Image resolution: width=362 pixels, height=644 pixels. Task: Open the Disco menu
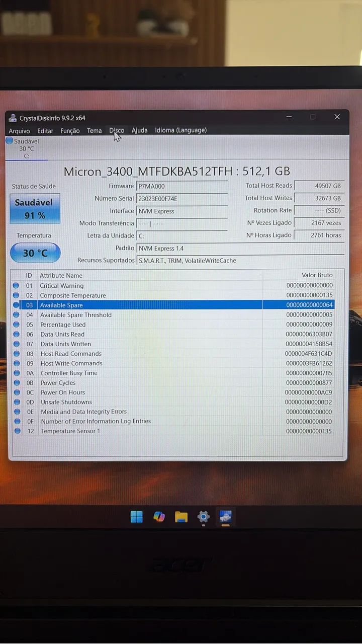click(117, 130)
